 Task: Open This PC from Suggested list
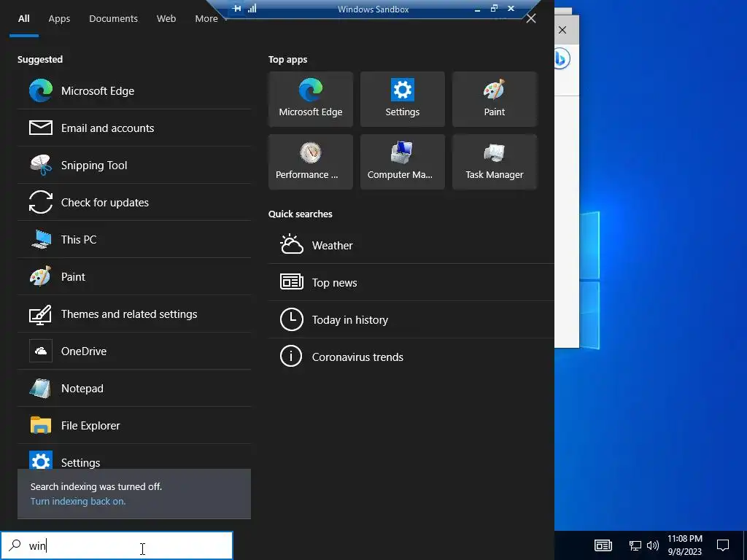tap(134, 239)
